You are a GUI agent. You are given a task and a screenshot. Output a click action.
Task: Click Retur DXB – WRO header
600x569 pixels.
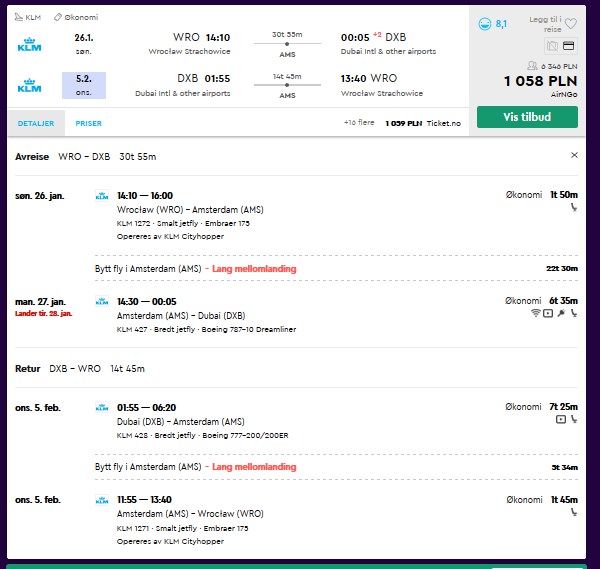pyautogui.click(x=80, y=368)
